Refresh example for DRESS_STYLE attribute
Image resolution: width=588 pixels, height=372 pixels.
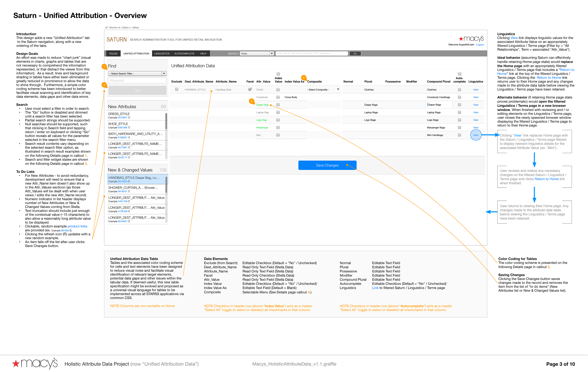click(129, 117)
